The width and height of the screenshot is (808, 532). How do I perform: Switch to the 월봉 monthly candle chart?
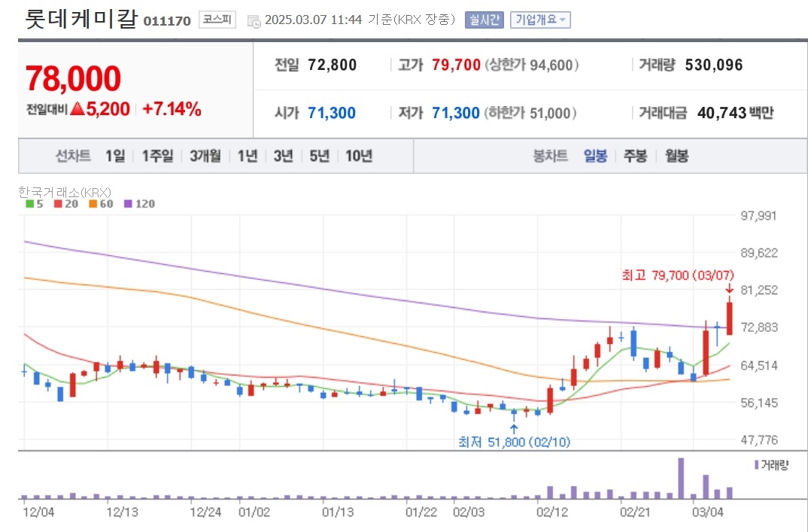pyautogui.click(x=676, y=156)
